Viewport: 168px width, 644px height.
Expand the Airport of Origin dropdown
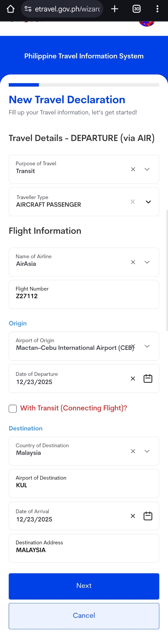pyautogui.click(x=147, y=346)
